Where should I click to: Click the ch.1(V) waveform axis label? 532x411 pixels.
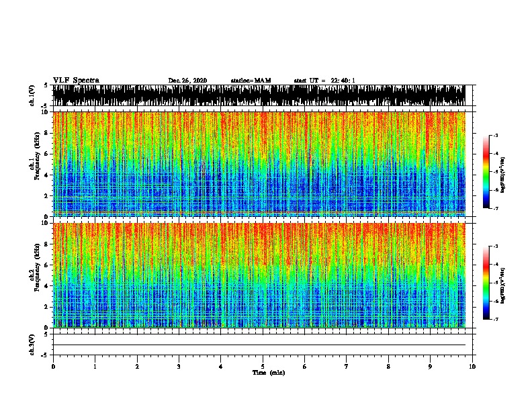(32, 95)
